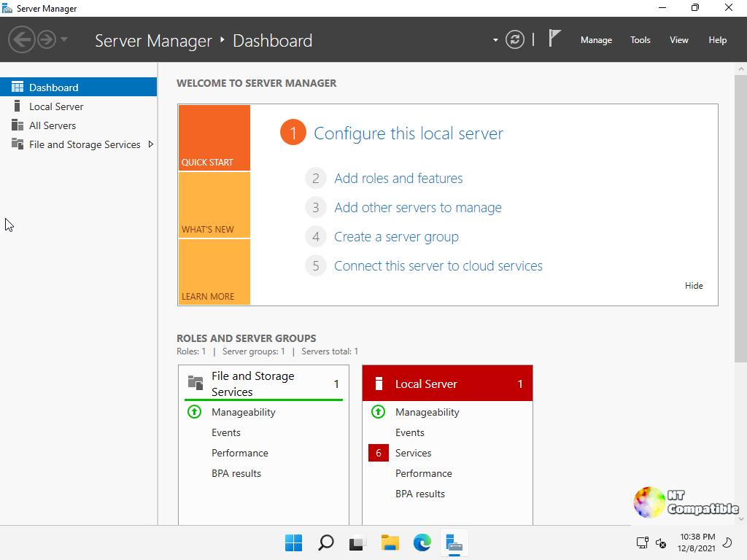
Task: Expand File and Storage Services arrow
Action: click(150, 144)
